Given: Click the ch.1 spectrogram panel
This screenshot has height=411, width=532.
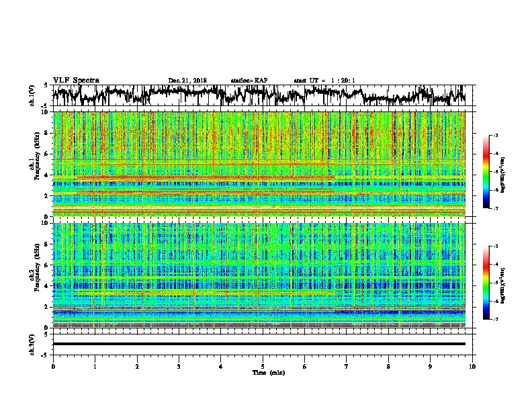Looking at the screenshot, I should (259, 164).
